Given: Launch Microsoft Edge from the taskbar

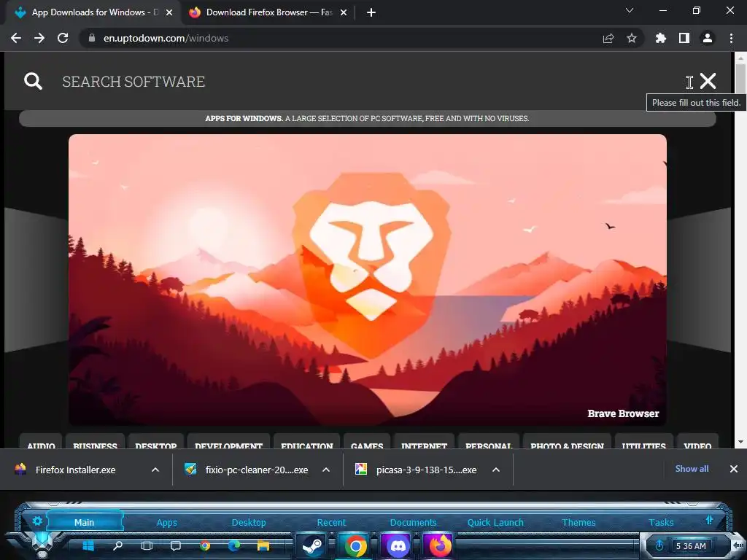Looking at the screenshot, I should (234, 545).
